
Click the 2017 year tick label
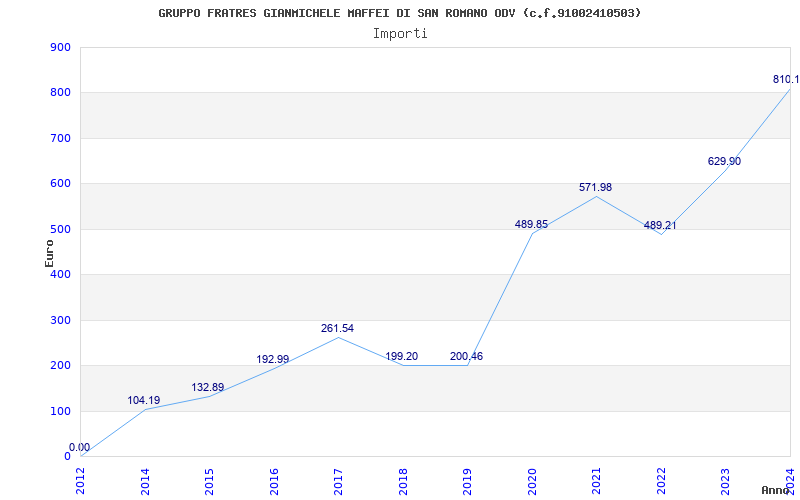(338, 480)
